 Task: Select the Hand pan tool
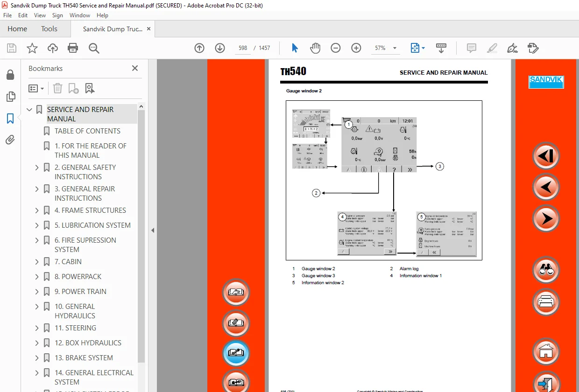(x=315, y=48)
